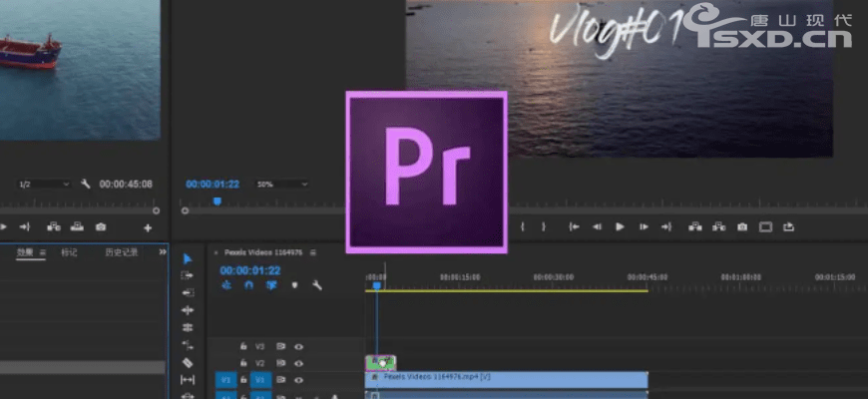Expand hidden panel tabs chevron
868x399 pixels.
click(163, 251)
